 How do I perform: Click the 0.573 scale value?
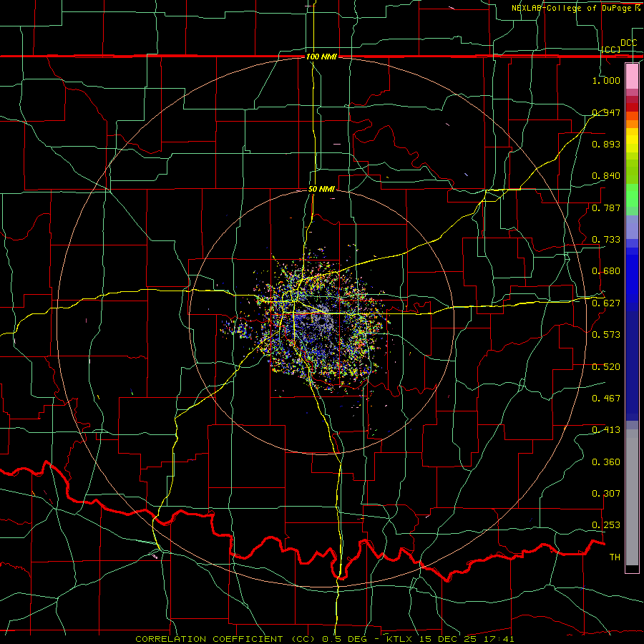(606, 335)
